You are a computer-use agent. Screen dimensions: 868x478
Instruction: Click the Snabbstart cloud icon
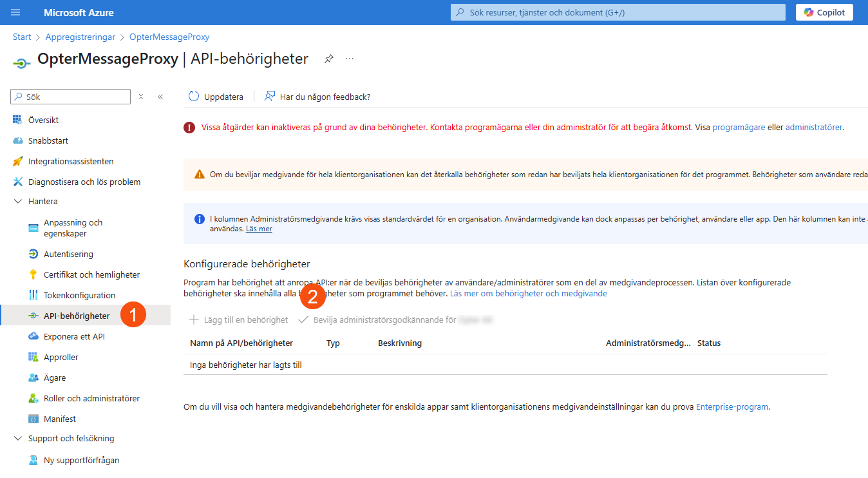click(x=17, y=140)
